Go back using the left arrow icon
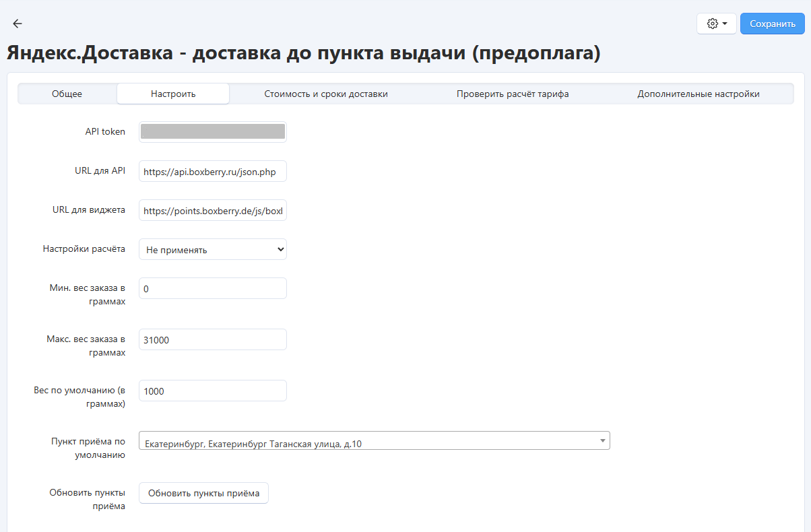Screen dimensions: 811x532 click(x=18, y=24)
